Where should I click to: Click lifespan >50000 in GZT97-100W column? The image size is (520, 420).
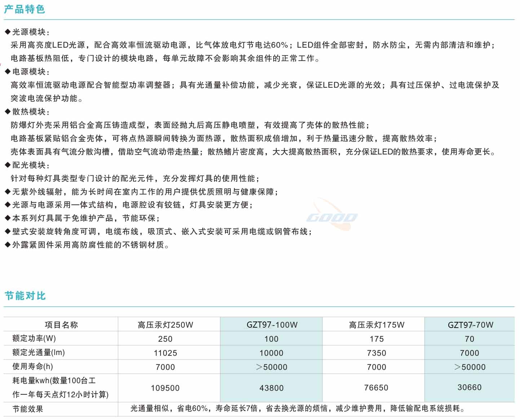pyautogui.click(x=272, y=367)
